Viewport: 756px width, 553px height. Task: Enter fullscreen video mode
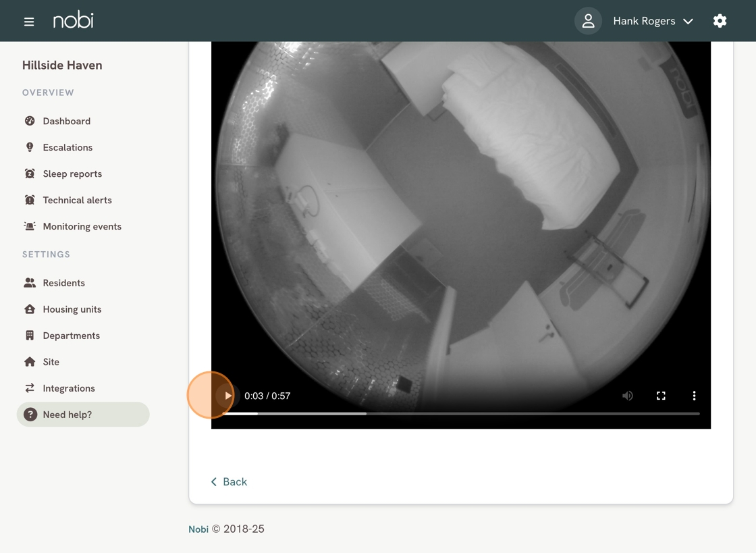[x=661, y=396]
